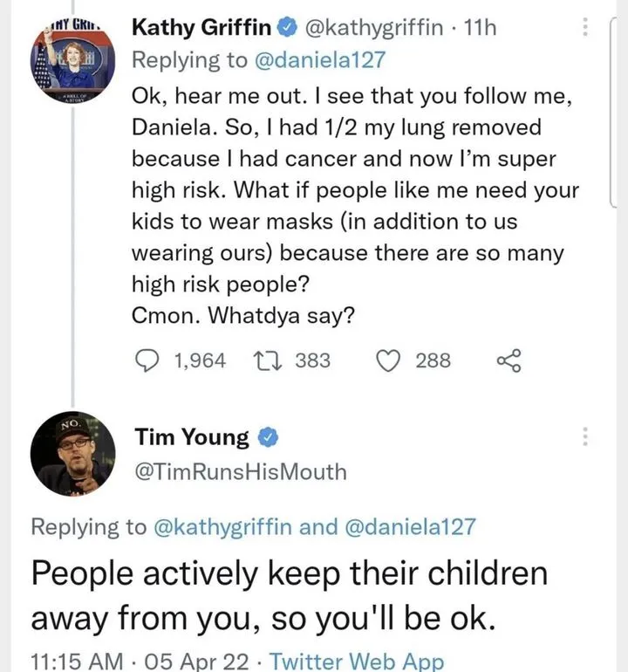The height and width of the screenshot is (672, 628).
Task: Click the Tim Young display name
Action: pyautogui.click(x=192, y=436)
